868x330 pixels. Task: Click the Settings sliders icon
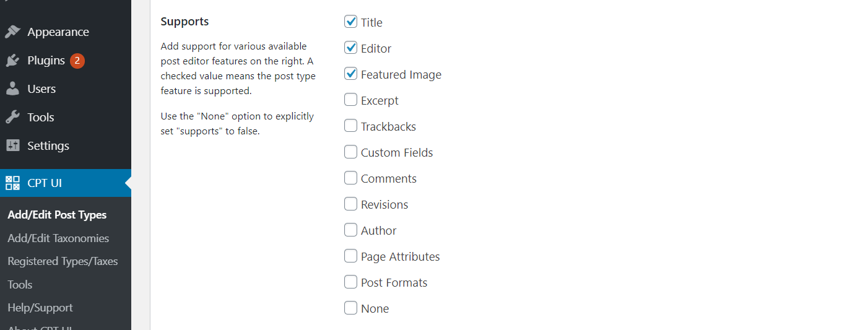pyautogui.click(x=12, y=145)
